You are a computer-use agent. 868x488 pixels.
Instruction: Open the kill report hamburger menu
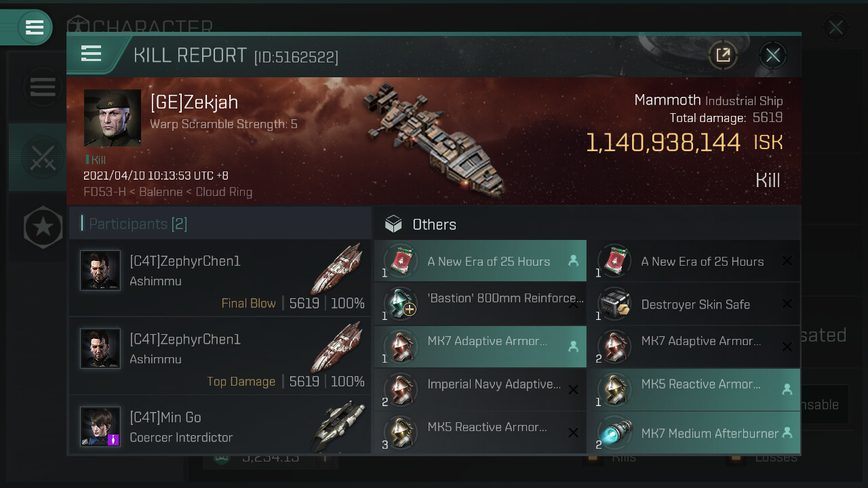[92, 54]
